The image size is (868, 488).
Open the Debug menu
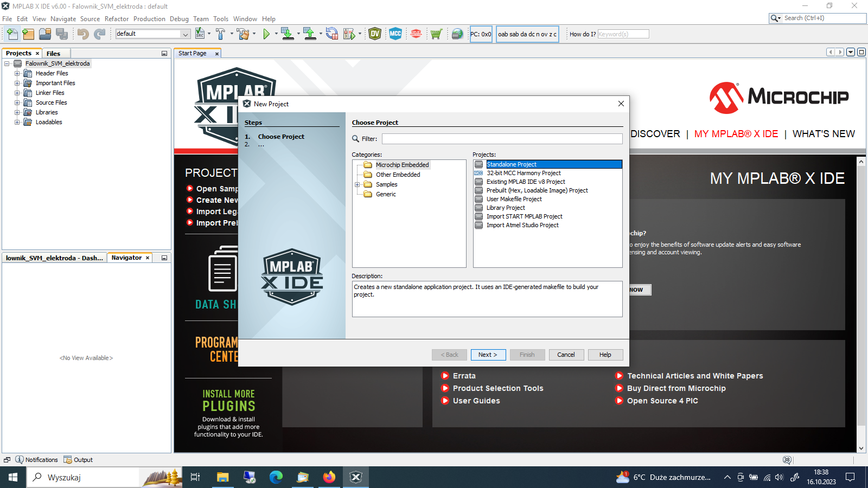(179, 19)
